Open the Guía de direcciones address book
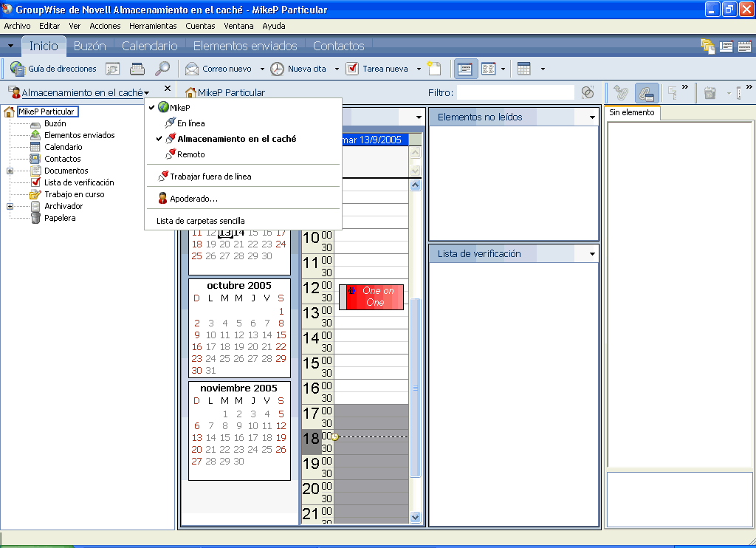Viewport: 756px width, 548px height. [x=53, y=69]
